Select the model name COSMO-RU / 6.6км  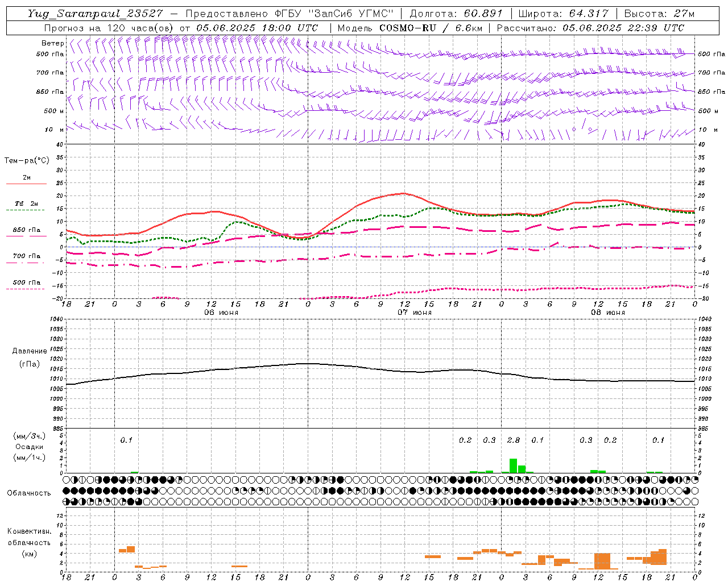(x=430, y=28)
